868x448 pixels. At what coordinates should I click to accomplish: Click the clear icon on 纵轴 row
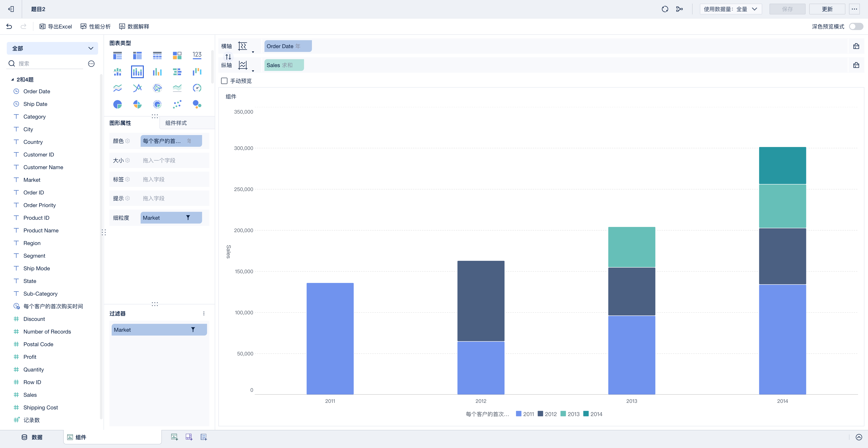(x=856, y=65)
